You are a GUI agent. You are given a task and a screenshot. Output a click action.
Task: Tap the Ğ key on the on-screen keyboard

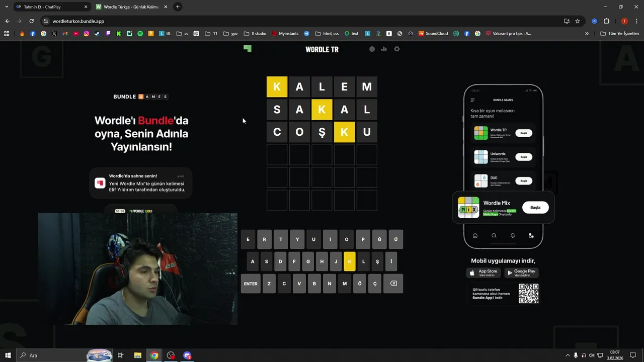coord(379,239)
